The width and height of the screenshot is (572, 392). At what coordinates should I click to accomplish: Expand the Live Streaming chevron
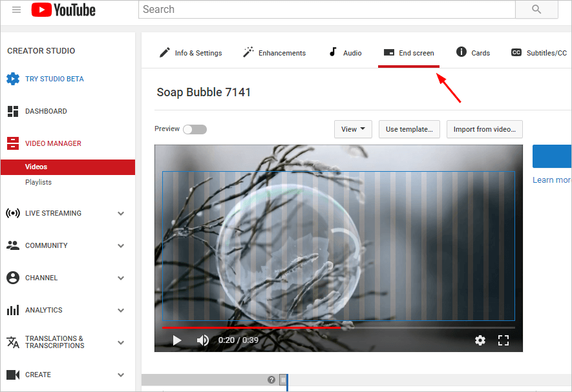click(x=121, y=213)
